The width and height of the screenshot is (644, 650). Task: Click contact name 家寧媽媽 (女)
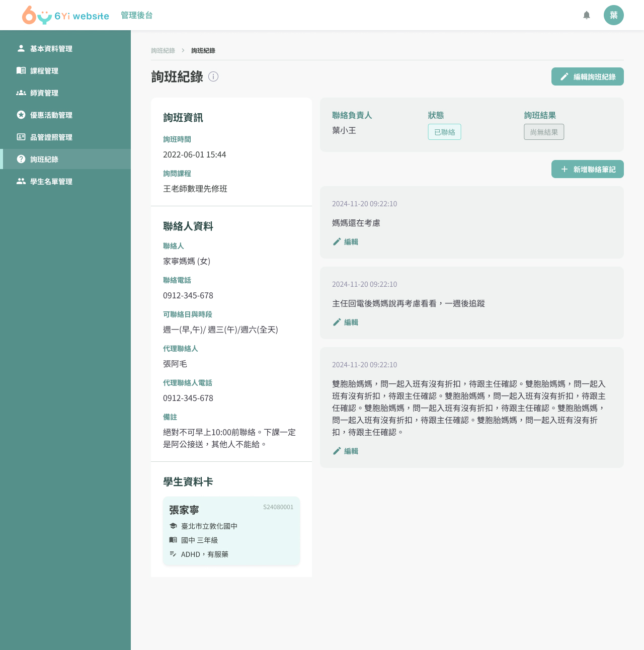pyautogui.click(x=187, y=261)
